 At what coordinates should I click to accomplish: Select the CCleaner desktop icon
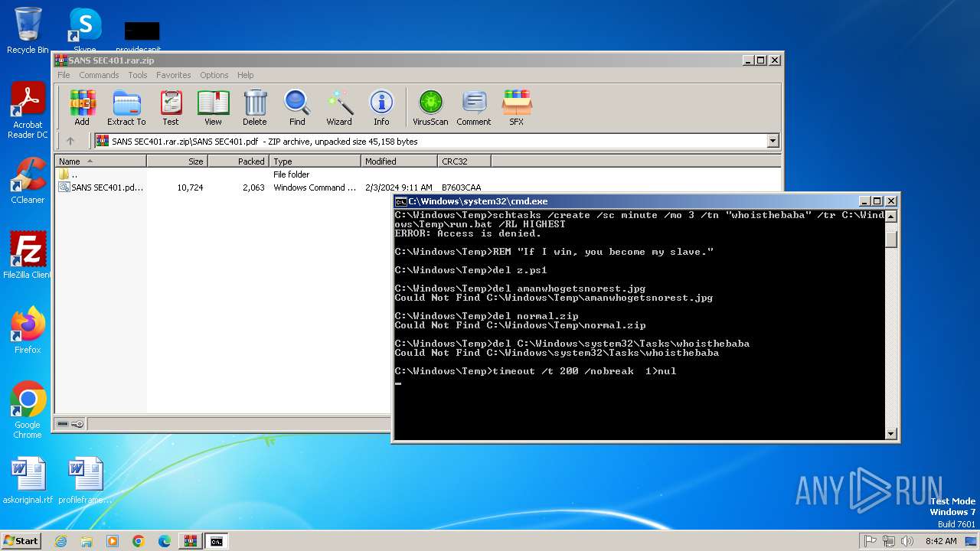[28, 181]
